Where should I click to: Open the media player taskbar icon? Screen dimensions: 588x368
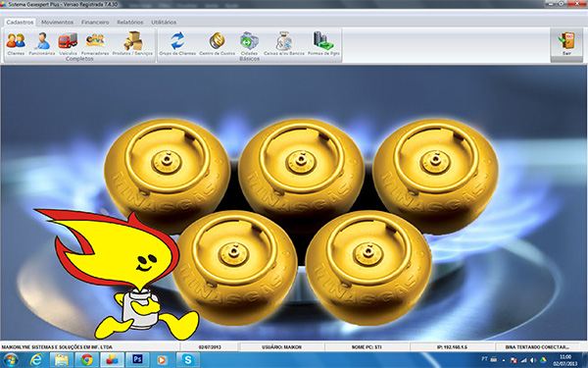(x=162, y=360)
